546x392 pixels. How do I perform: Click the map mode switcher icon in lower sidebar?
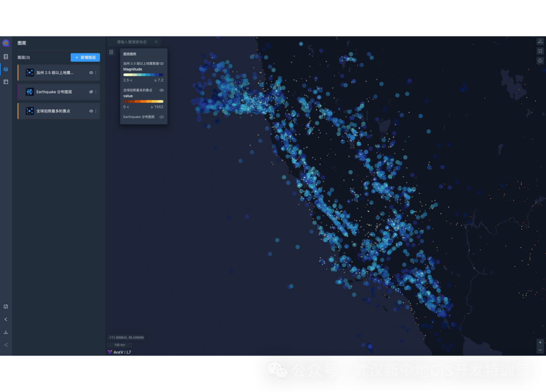click(6, 306)
